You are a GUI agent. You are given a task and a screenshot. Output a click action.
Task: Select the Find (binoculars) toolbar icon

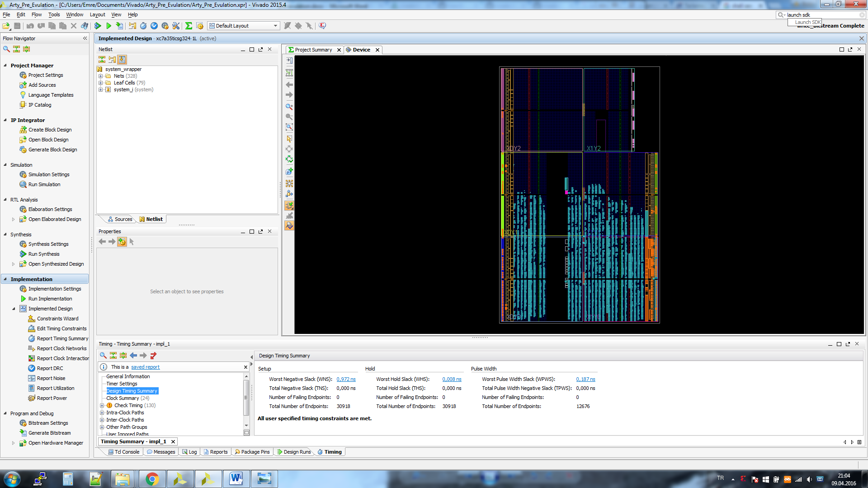(85, 26)
